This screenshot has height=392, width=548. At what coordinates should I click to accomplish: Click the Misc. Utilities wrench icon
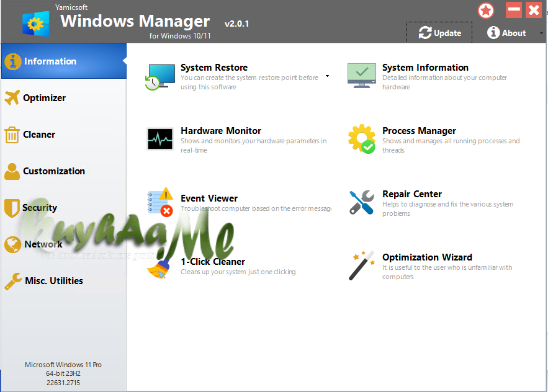tap(13, 281)
